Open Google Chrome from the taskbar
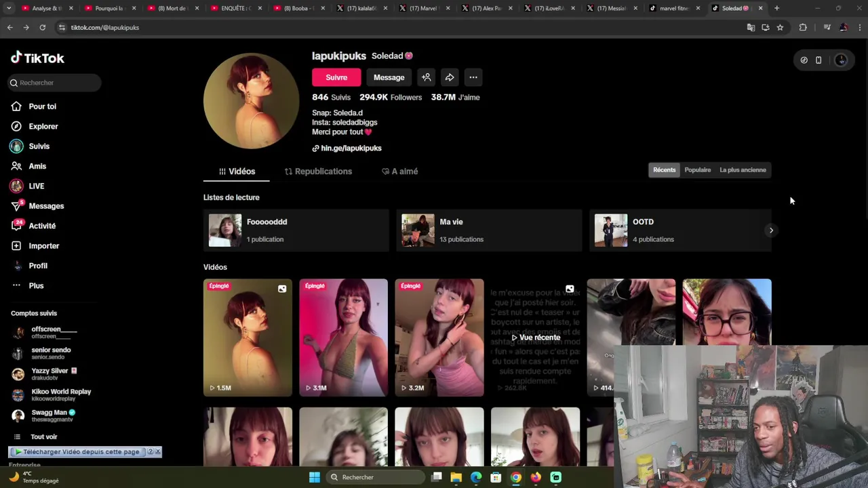This screenshot has height=488, width=868. (516, 477)
